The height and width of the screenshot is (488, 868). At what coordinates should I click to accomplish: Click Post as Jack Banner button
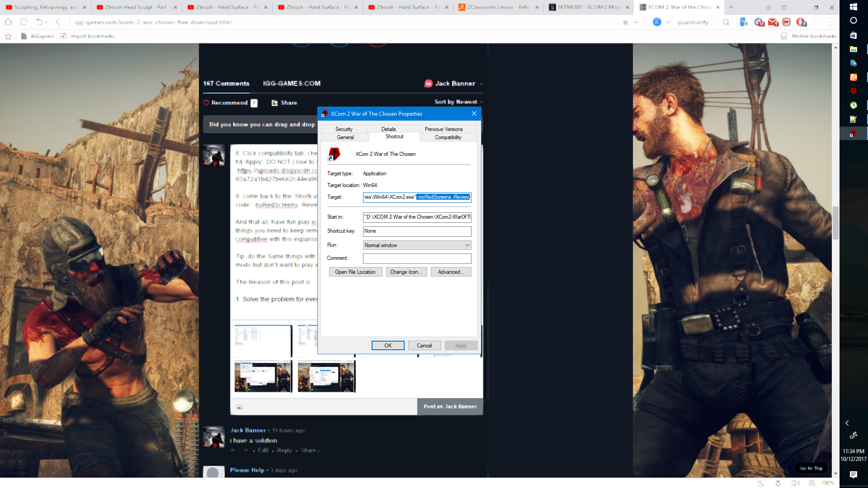pyautogui.click(x=450, y=407)
